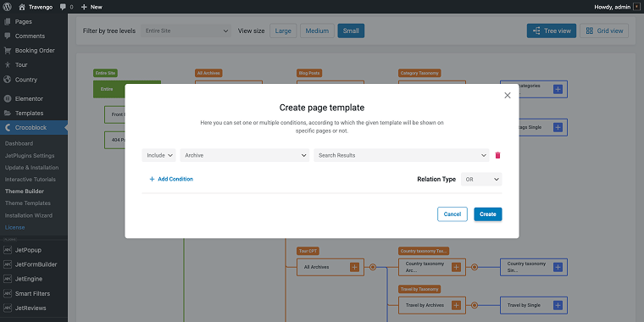Click the Cancel button
644x322 pixels.
coord(452,214)
